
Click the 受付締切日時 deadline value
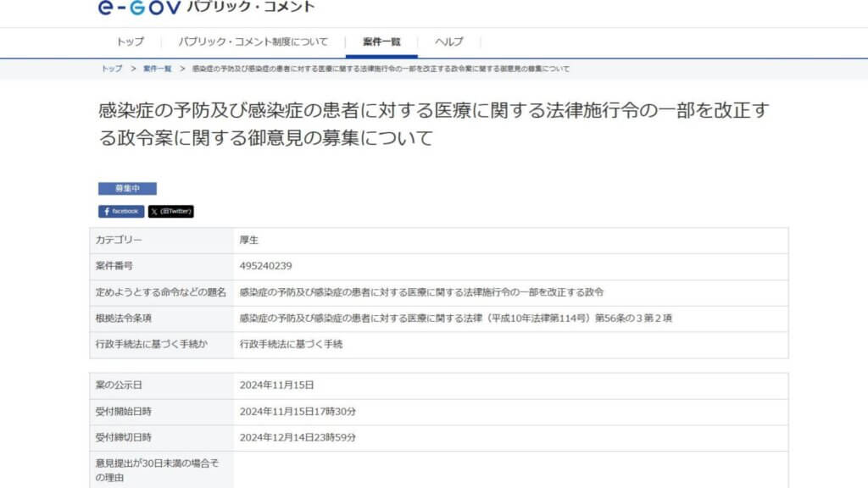coord(298,437)
